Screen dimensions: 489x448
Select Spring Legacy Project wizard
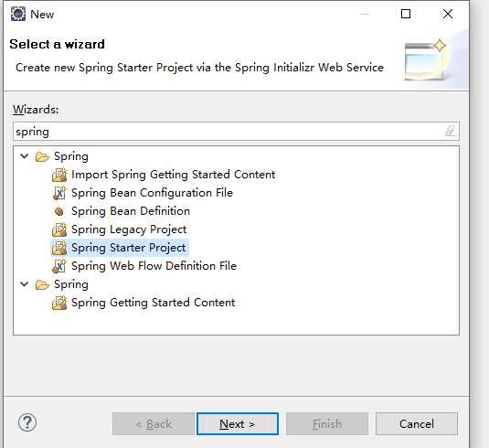click(x=129, y=229)
